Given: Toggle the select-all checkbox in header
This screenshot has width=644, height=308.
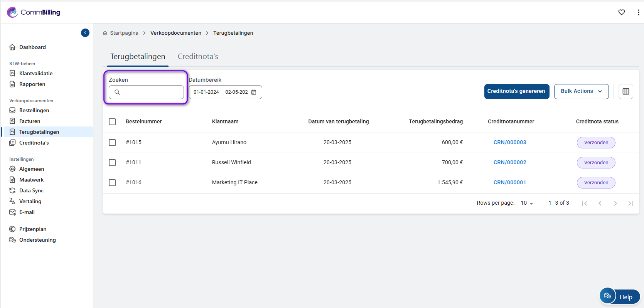Looking at the screenshot, I should pyautogui.click(x=112, y=122).
